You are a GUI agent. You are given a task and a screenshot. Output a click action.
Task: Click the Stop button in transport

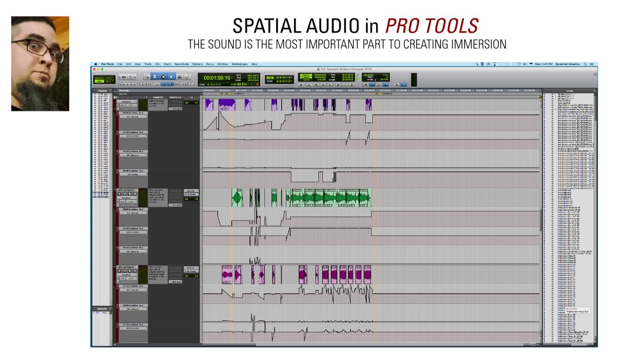tap(338, 85)
